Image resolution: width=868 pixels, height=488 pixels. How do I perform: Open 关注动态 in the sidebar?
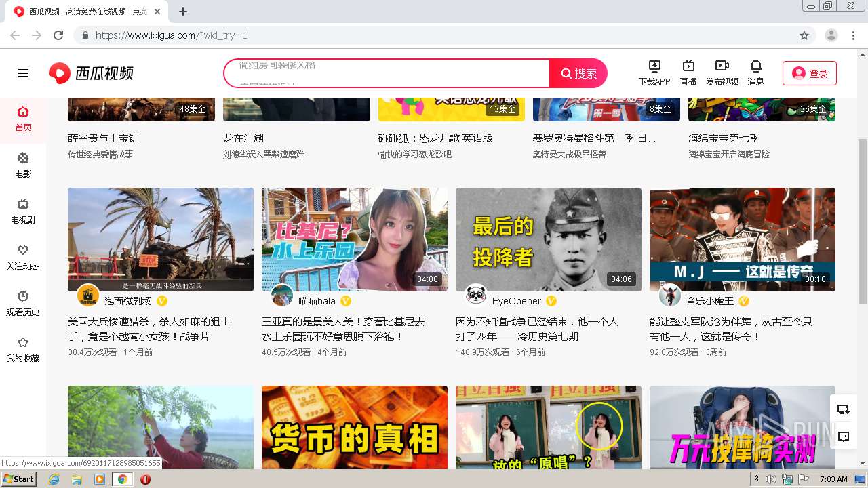[23, 258]
